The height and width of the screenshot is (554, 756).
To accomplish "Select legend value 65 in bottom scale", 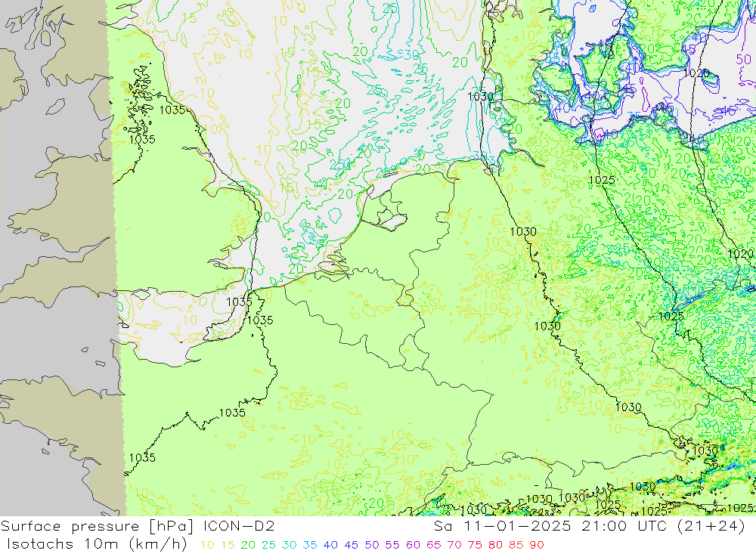I will [434, 545].
